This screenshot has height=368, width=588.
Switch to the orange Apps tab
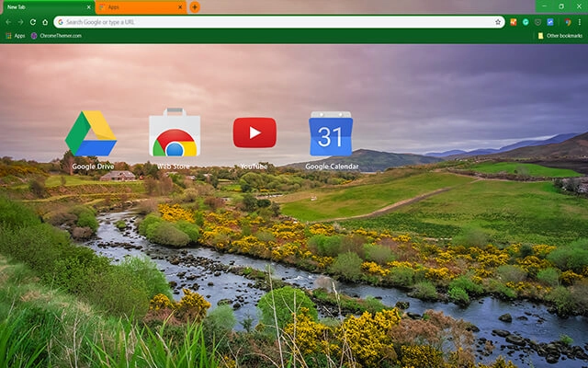(x=141, y=7)
